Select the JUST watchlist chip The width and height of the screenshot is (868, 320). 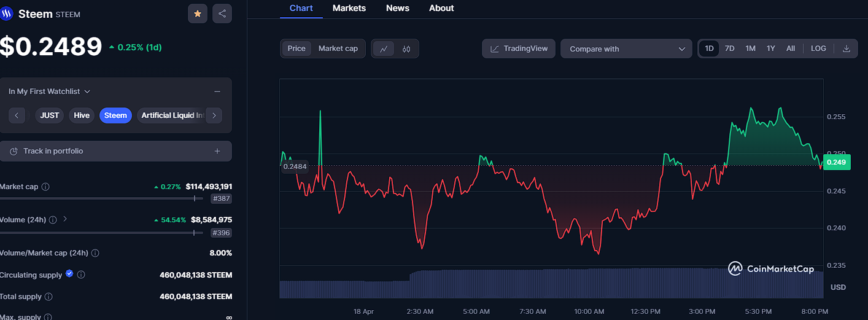50,115
